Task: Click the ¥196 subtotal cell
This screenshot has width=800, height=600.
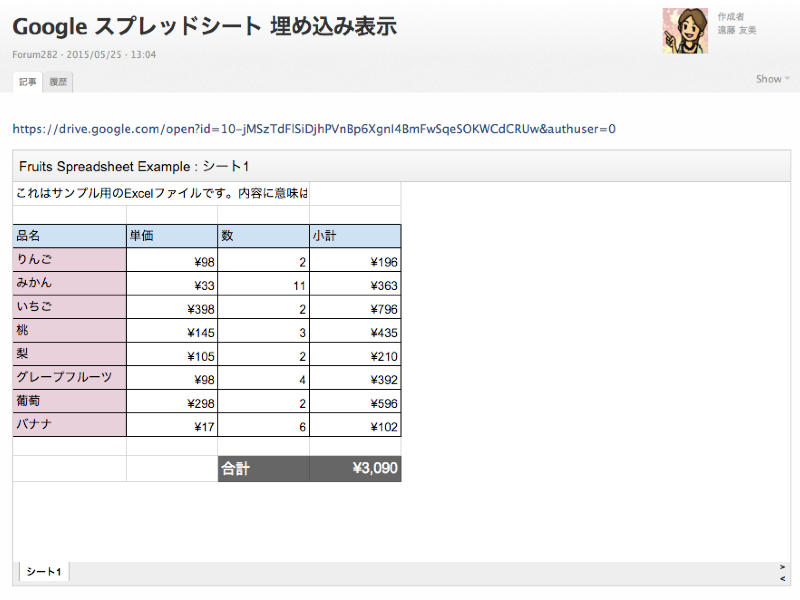Action: [x=355, y=260]
